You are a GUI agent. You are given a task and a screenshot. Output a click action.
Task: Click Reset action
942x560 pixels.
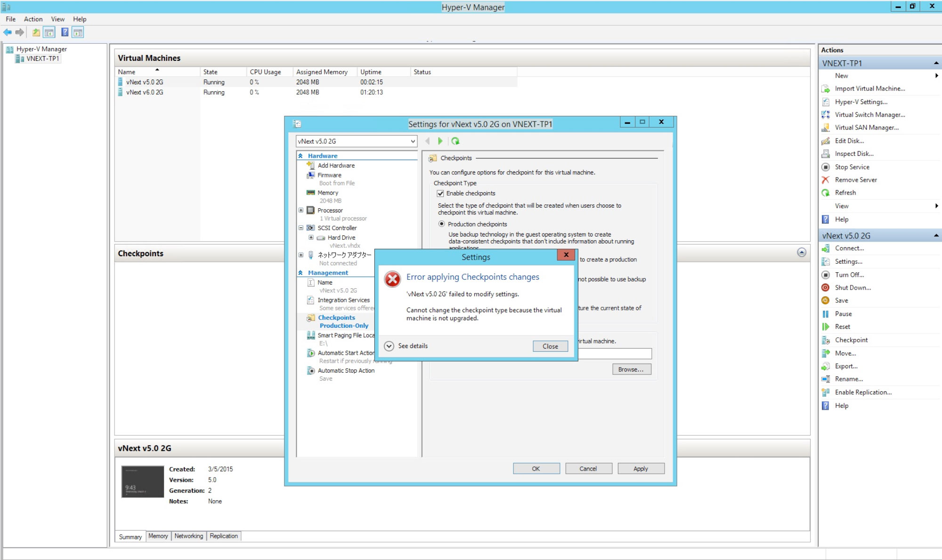click(x=843, y=326)
